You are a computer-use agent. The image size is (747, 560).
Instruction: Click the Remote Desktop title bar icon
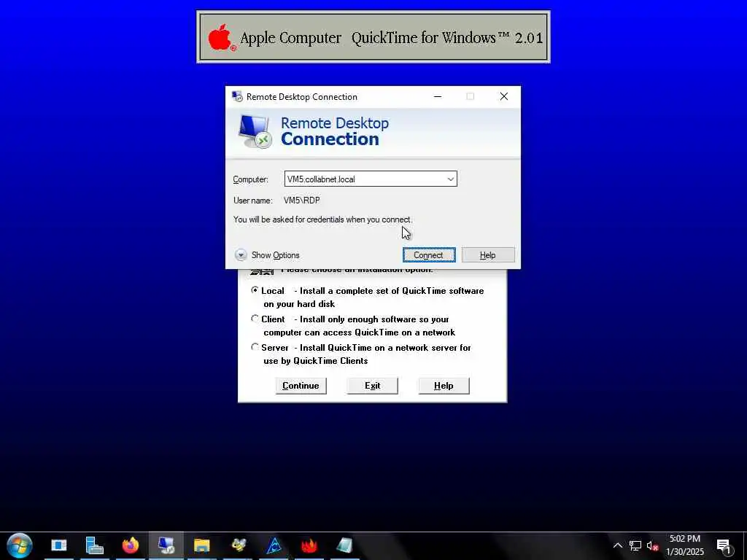tap(237, 97)
